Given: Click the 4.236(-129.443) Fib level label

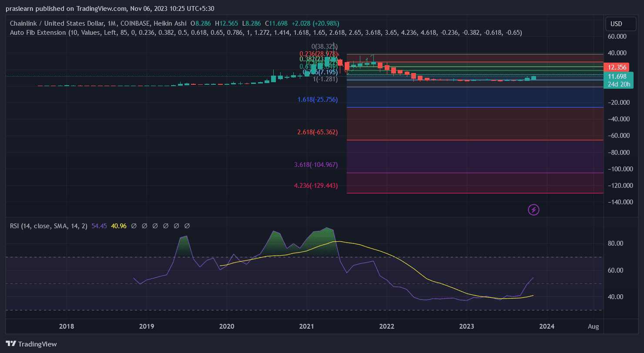Looking at the screenshot, I should [315, 186].
